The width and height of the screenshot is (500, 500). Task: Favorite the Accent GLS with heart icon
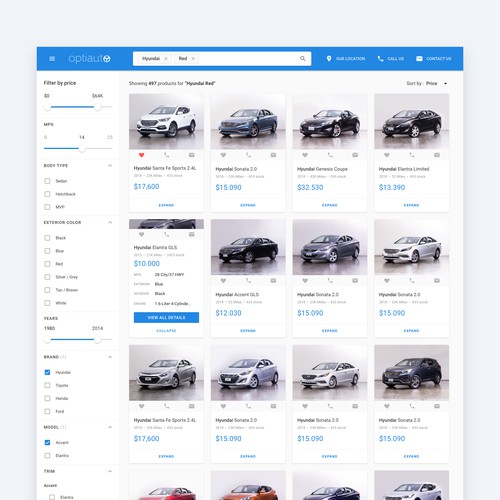point(223,281)
